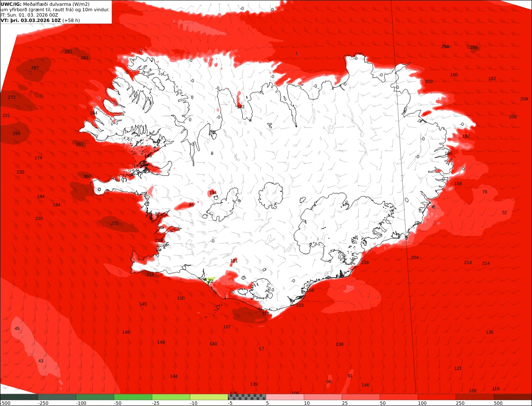Click the map value '153'
The height and width of the screenshot is (406, 532).
coord(300,305)
